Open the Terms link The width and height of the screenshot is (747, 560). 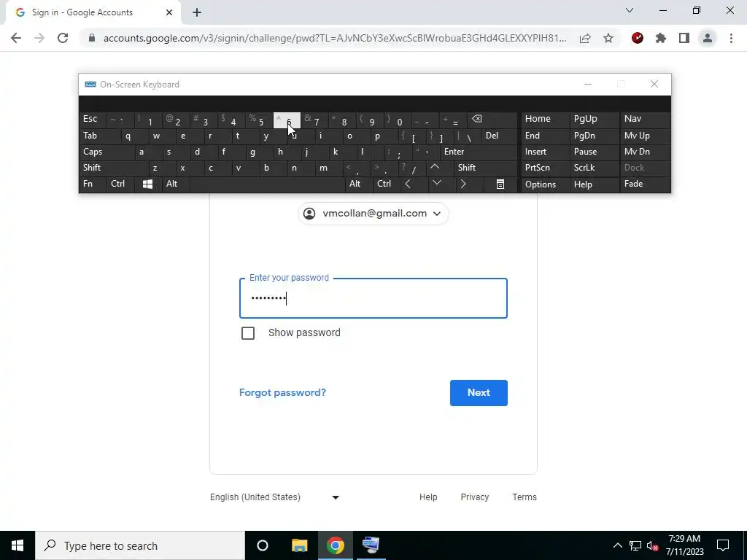(525, 497)
